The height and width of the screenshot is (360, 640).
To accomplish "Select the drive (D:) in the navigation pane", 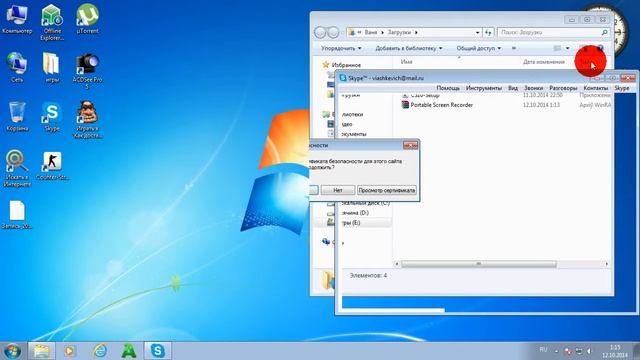I will point(355,213).
